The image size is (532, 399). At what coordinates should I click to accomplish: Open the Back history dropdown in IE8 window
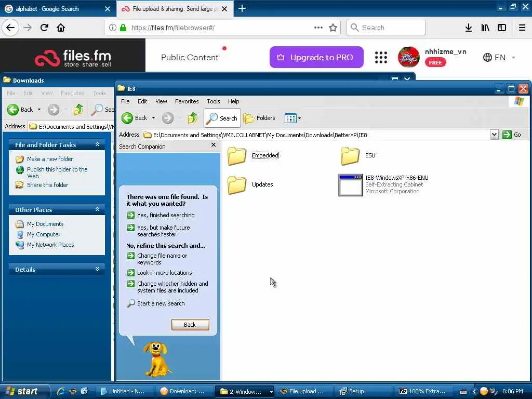(x=153, y=118)
